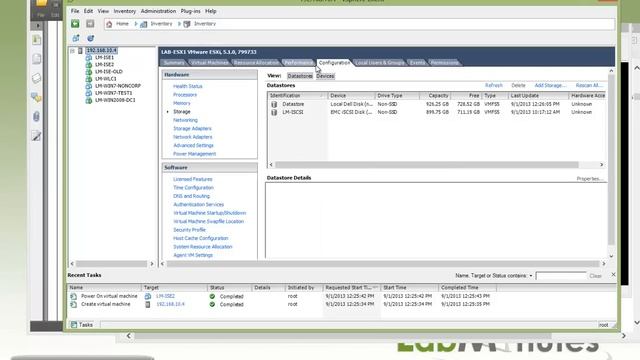Image resolution: width=640 pixels, height=360 pixels.
Task: Click the host icon next to 192.168.10.4 target
Action: (148, 304)
